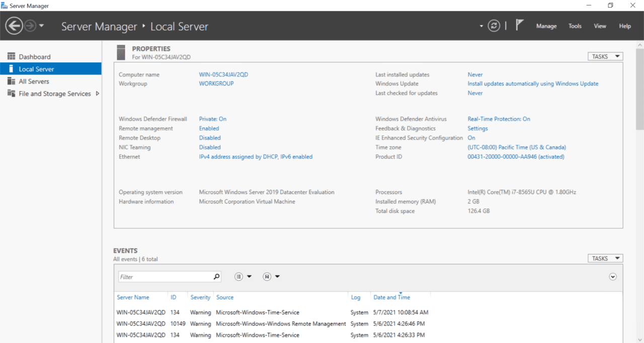Open the Notifications flag icon
Viewport: 644px width, 343px height.
(519, 24)
